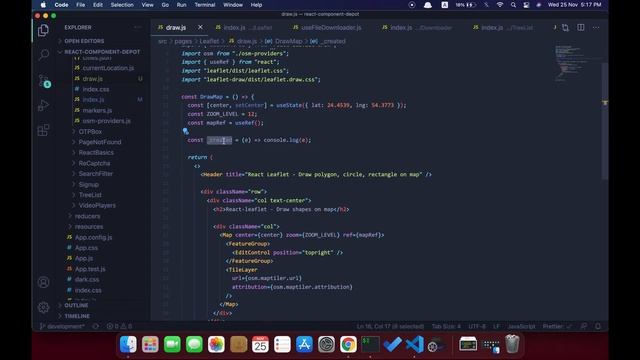
Task: Open Source Control view with badge
Action: (44, 80)
